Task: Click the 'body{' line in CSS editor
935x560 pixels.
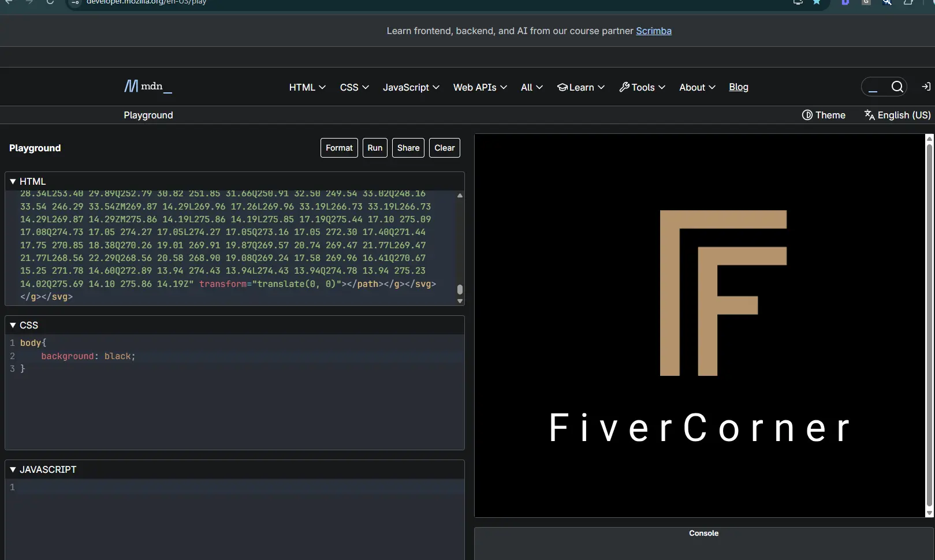Action: coord(33,343)
